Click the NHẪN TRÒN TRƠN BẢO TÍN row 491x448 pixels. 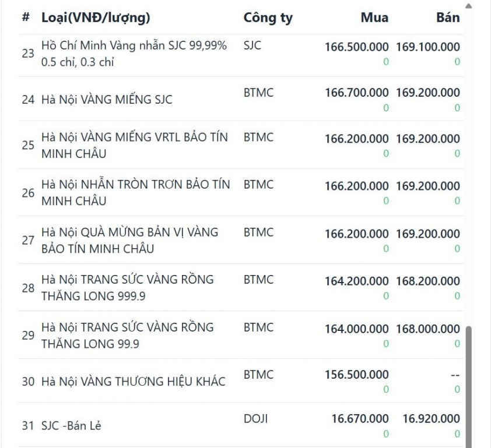[x=135, y=193]
